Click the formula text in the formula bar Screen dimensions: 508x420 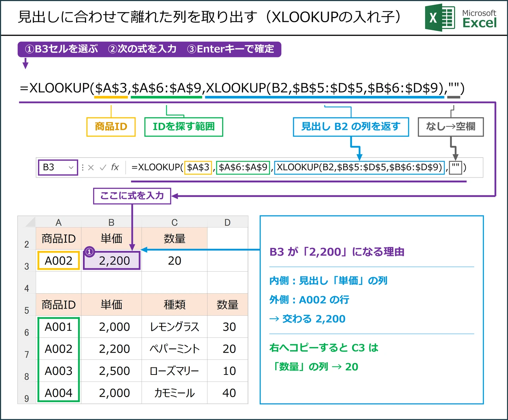299,167
